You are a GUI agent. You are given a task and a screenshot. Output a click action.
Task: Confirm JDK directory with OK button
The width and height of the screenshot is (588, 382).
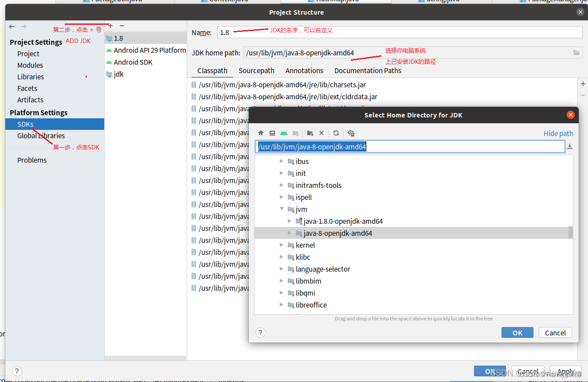tap(517, 332)
